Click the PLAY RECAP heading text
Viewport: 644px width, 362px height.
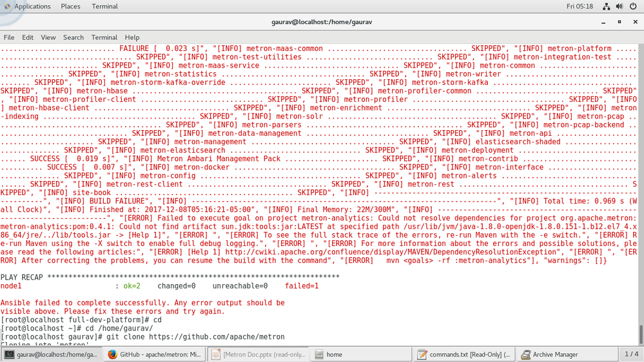(21, 278)
